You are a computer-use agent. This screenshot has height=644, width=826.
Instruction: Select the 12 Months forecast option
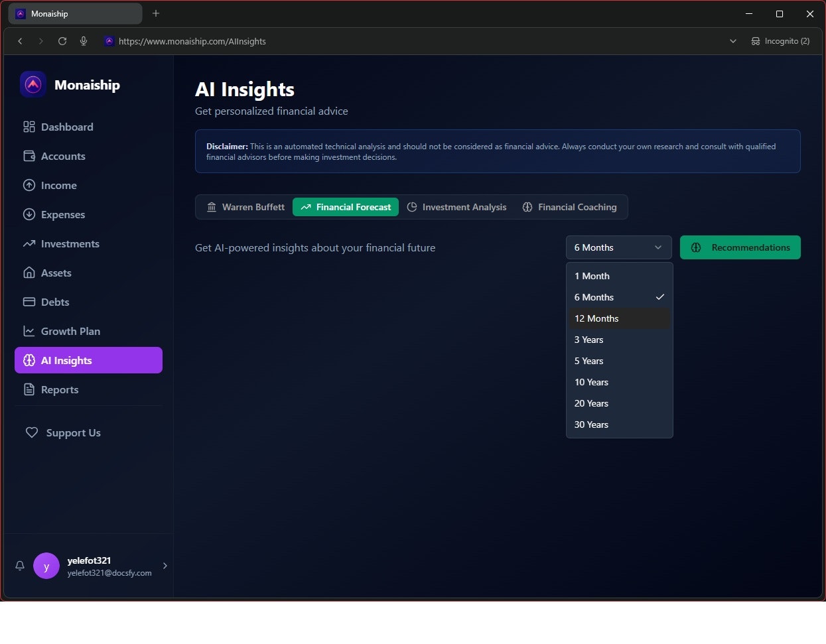click(596, 318)
